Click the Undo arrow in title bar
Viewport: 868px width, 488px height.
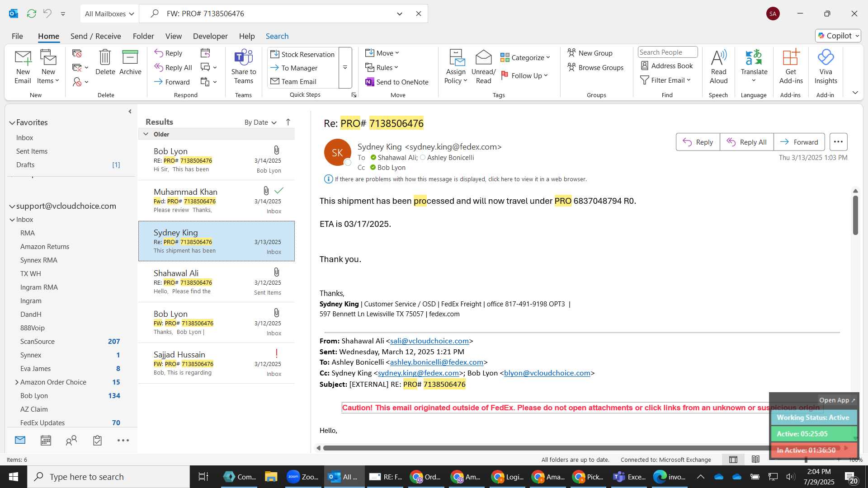pyautogui.click(x=47, y=14)
